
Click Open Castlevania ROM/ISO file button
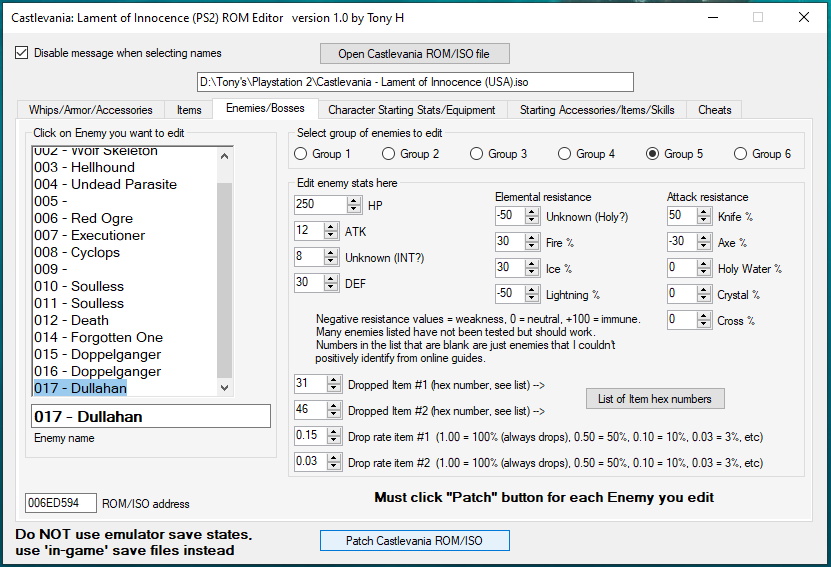[414, 53]
